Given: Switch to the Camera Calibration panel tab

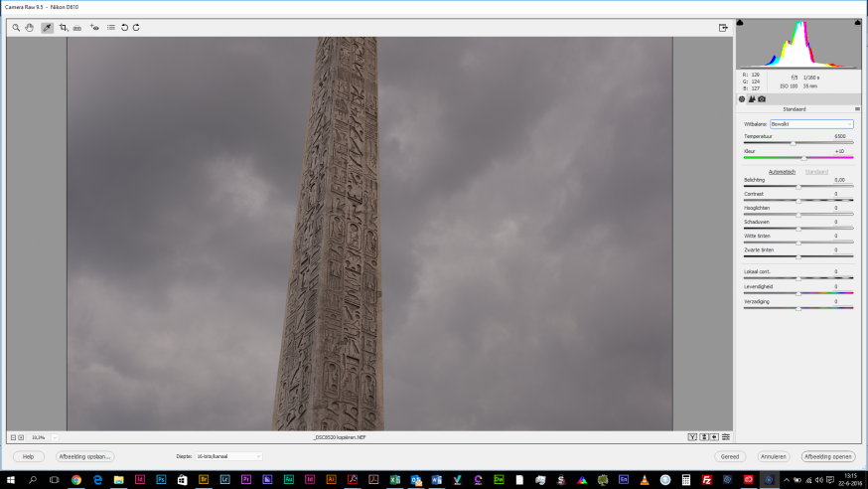Looking at the screenshot, I should 762,98.
